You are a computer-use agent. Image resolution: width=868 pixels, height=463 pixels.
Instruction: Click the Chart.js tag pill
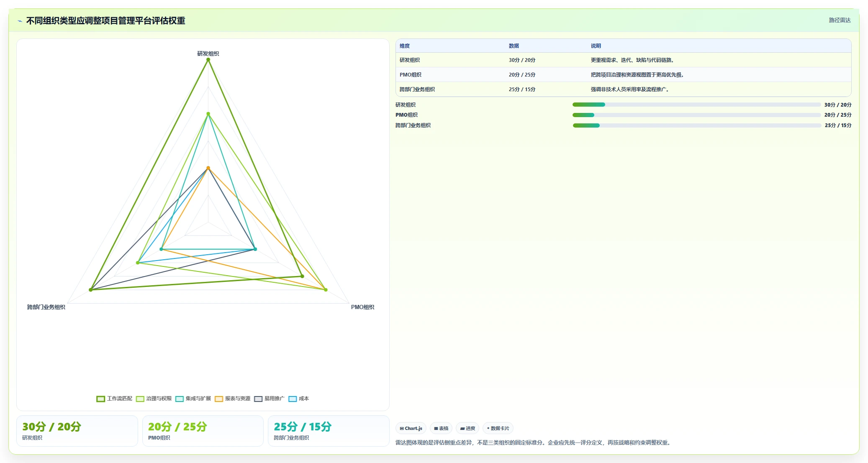click(x=411, y=428)
